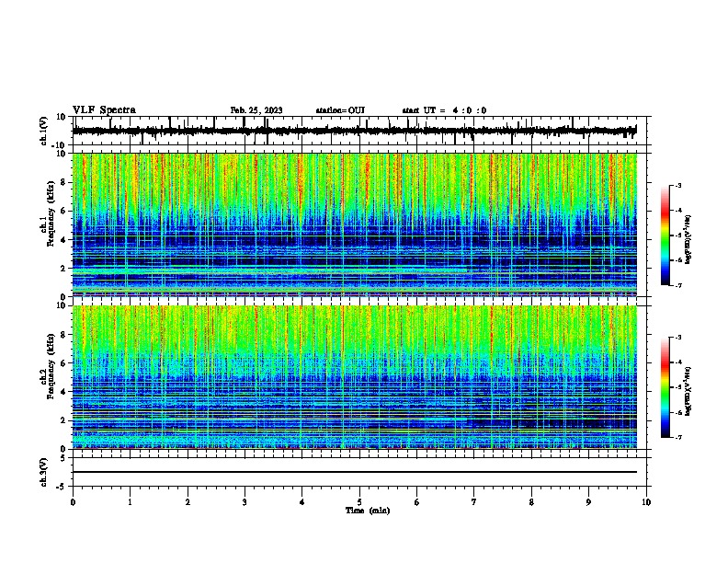
Task: Click the flat ch.3 voltage line
Action: (354, 472)
